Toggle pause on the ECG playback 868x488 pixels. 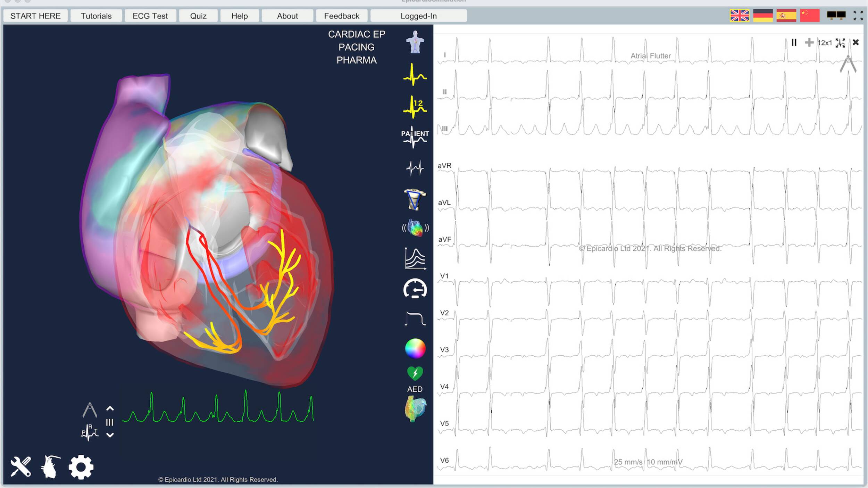793,42
